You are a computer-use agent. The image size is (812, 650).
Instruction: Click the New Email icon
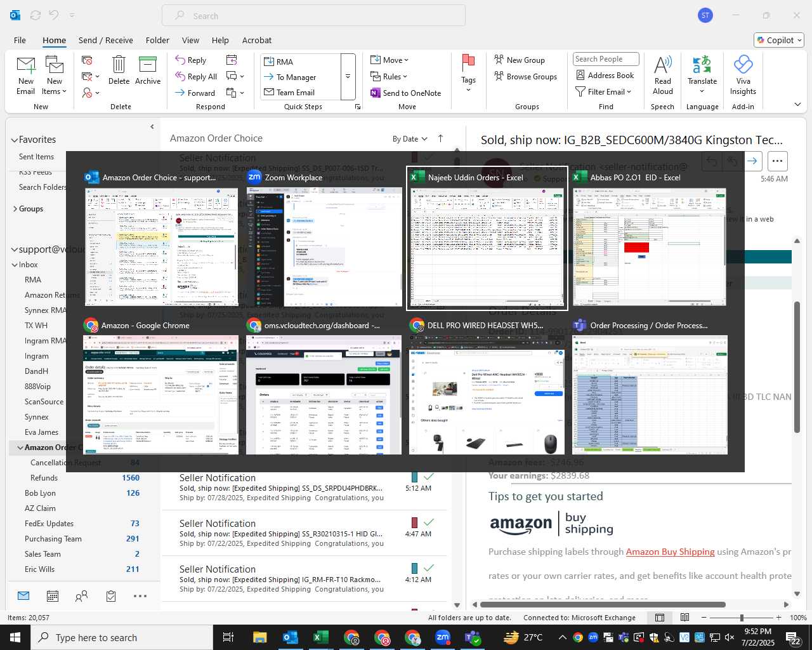tap(26, 76)
